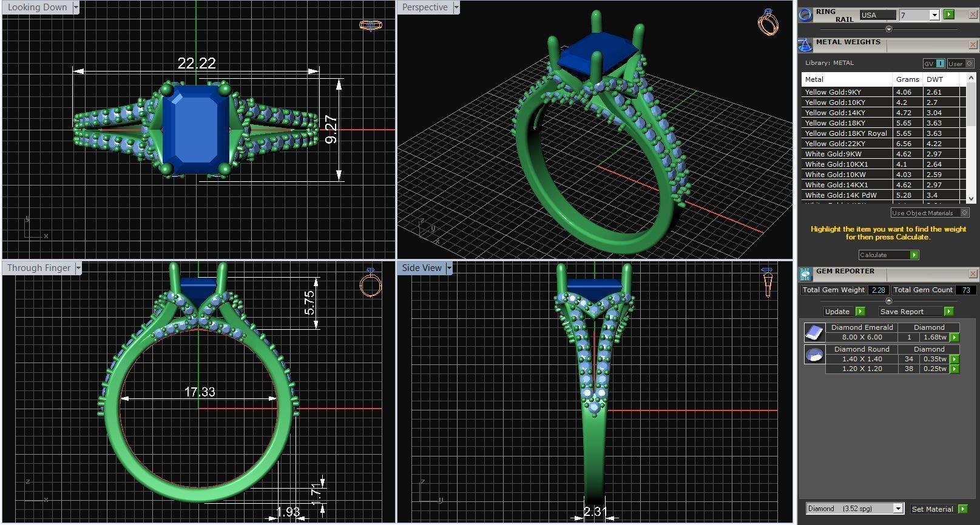Click the top-view ring icon in Looking Down viewport

pos(370,25)
